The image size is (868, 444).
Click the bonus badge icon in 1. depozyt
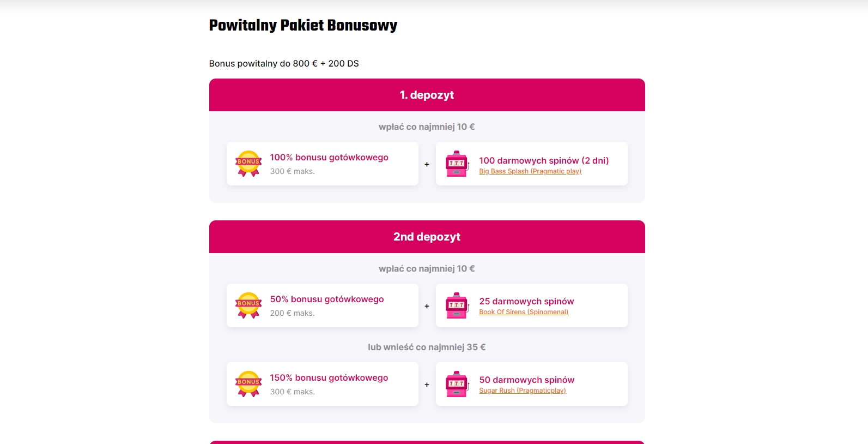pyautogui.click(x=248, y=164)
